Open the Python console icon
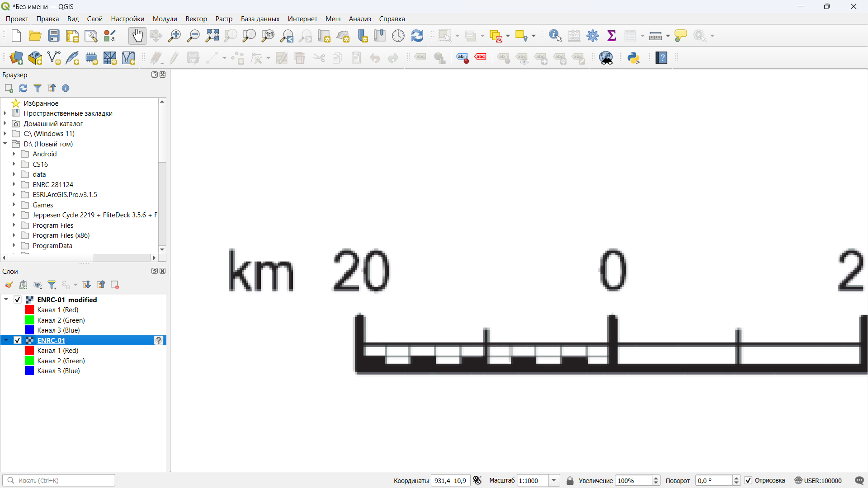The width and height of the screenshot is (868, 488). [x=633, y=58]
